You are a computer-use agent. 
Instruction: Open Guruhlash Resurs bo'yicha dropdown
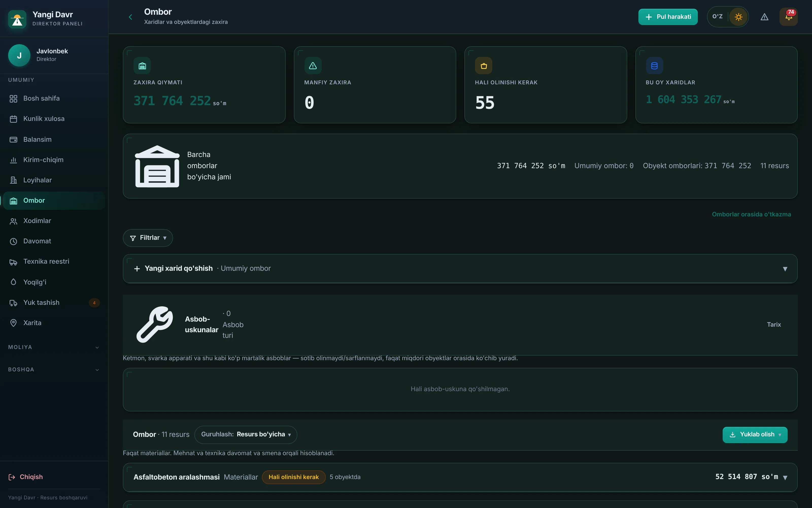246,434
